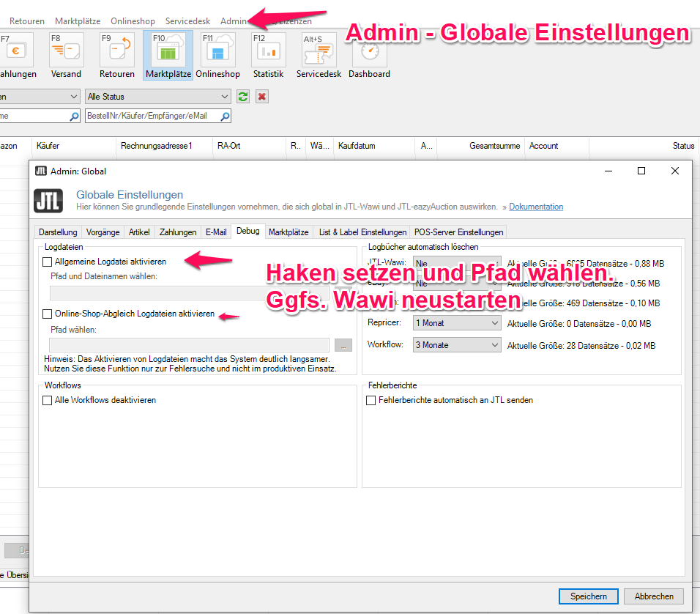Switch to List & Label Einstellungen tab
This screenshot has width=700, height=614.
(x=362, y=232)
